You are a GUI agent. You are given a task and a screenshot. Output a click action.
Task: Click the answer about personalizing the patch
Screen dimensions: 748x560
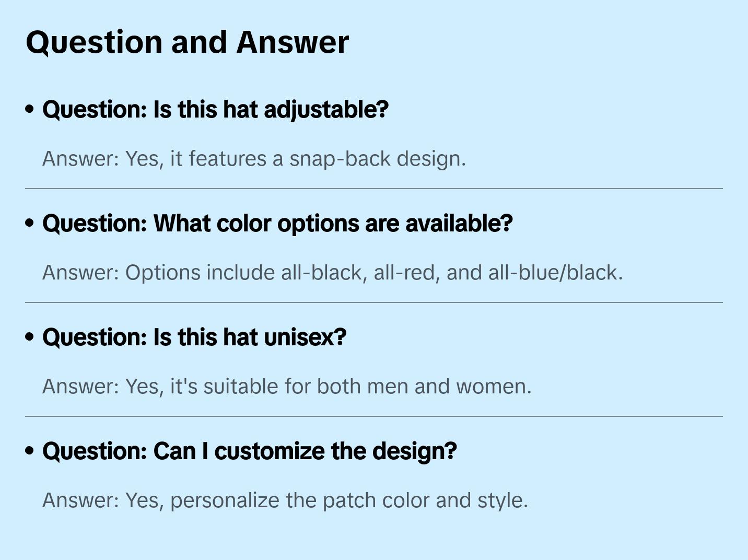(x=285, y=500)
